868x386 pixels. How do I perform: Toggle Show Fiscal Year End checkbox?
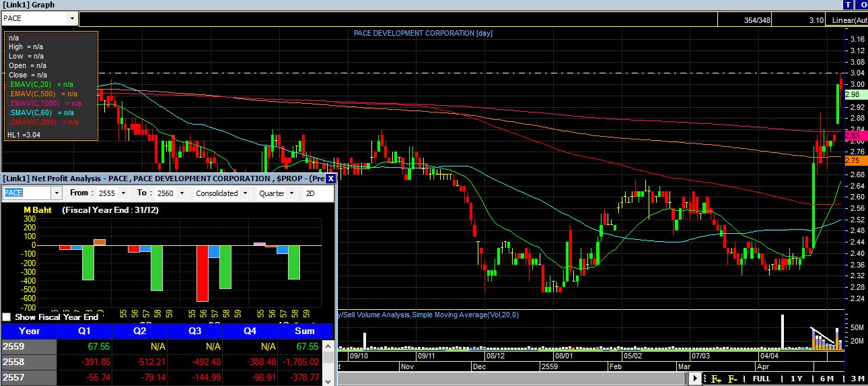[x=7, y=317]
